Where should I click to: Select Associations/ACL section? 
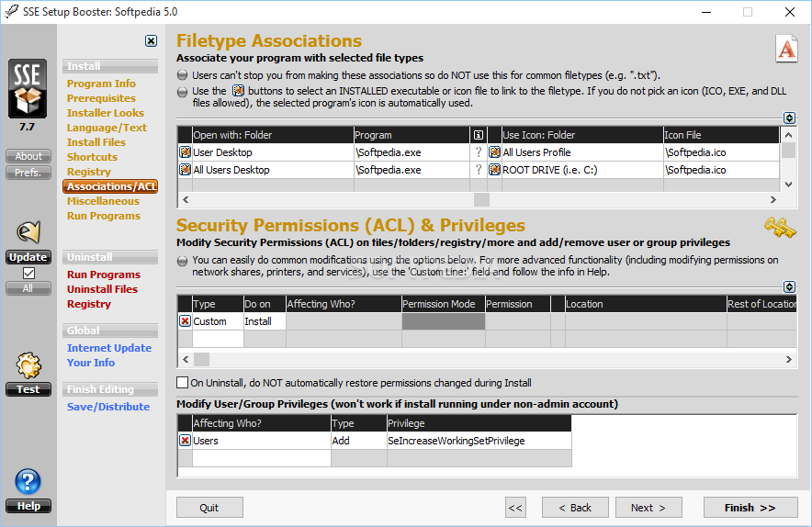[x=110, y=186]
